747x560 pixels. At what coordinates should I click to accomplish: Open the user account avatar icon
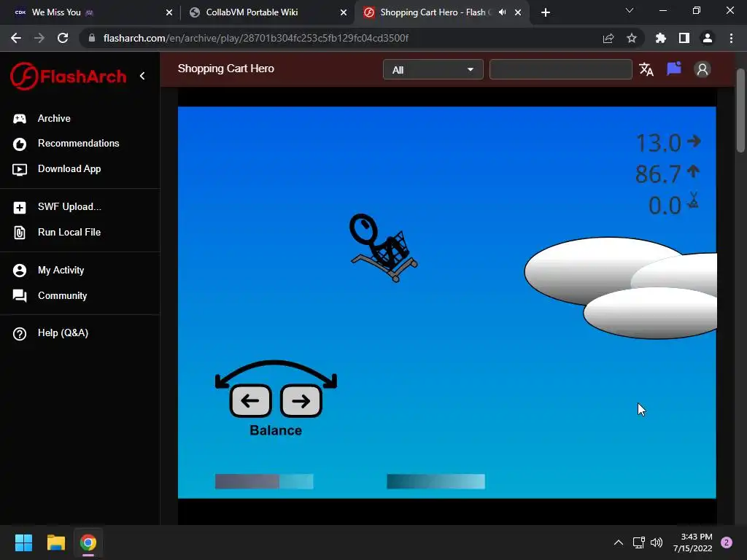703,69
